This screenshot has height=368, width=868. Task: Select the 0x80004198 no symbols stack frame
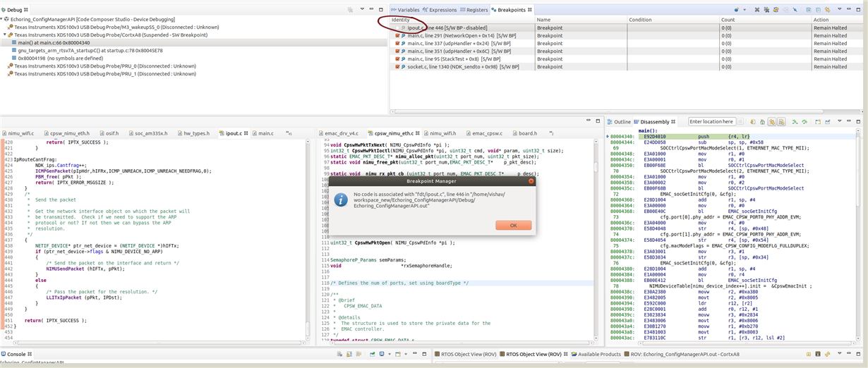[x=56, y=58]
